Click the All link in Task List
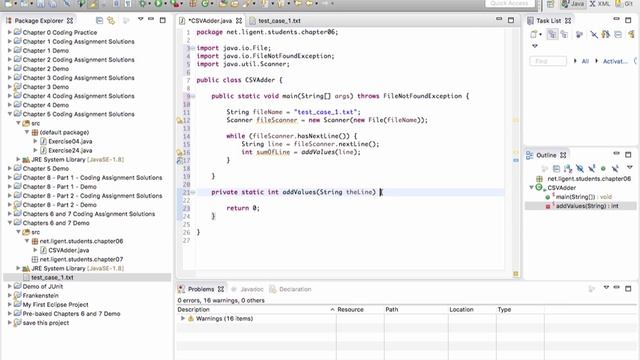The height and width of the screenshot is (360, 640). click(x=585, y=61)
